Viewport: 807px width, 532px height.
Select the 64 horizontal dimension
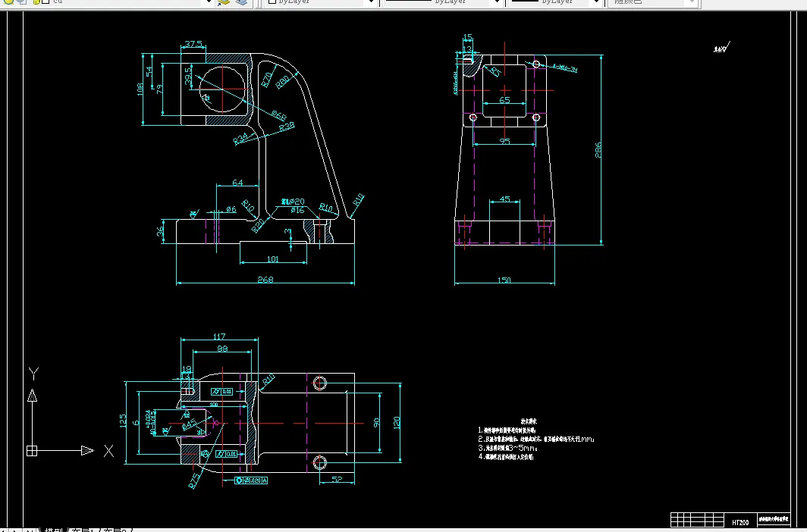(237, 183)
